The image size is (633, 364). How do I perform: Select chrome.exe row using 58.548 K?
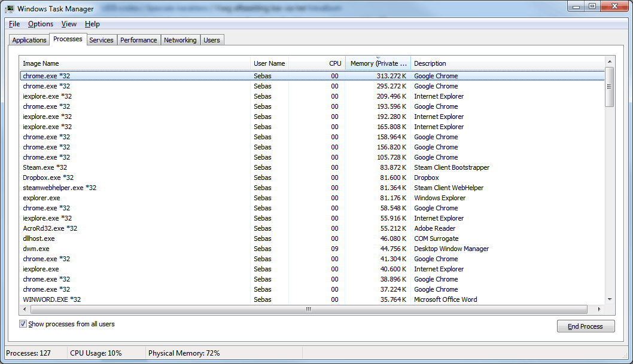click(312, 208)
